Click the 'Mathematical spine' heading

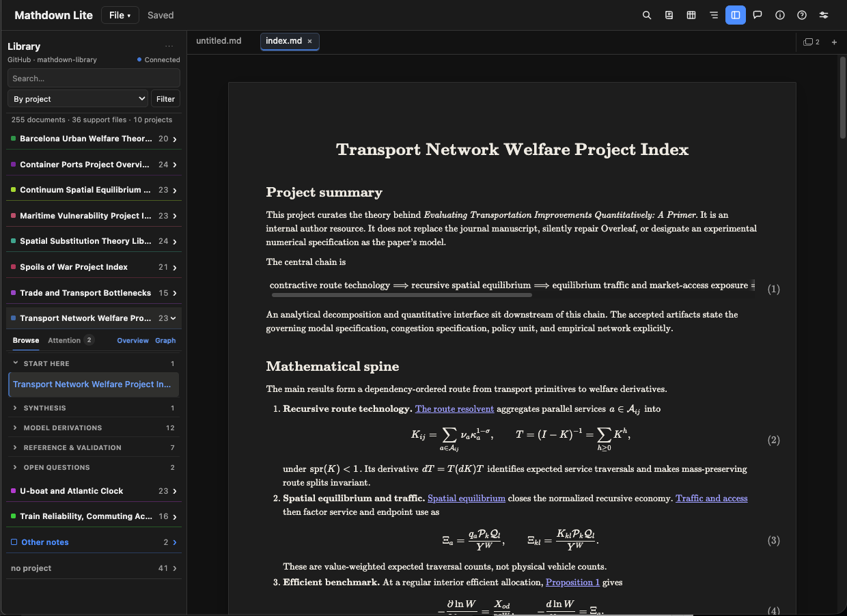(333, 367)
